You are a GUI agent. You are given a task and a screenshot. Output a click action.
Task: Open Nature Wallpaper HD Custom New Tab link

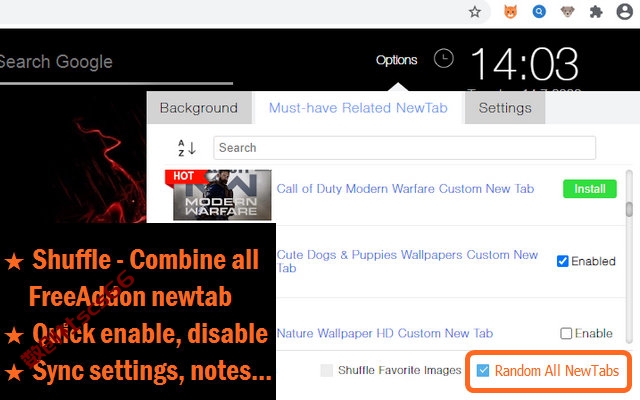tap(385, 333)
